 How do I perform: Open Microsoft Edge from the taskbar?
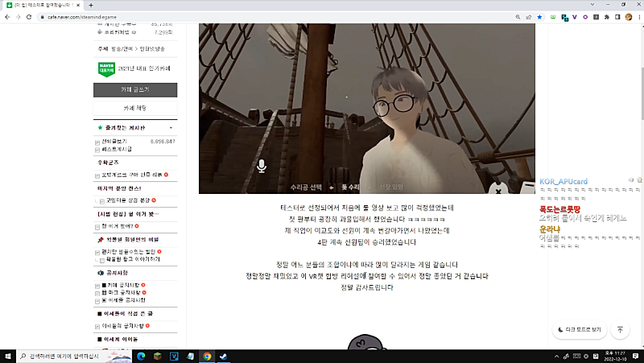pyautogui.click(x=141, y=356)
